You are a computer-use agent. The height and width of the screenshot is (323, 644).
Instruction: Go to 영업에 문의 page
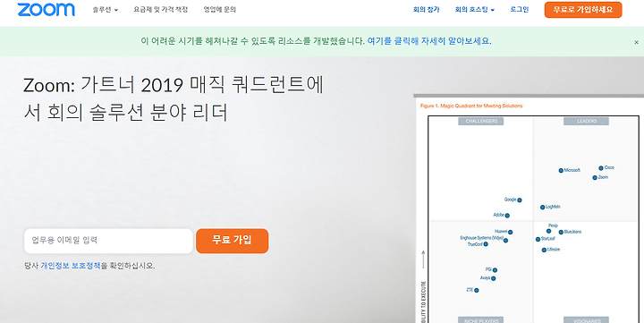click(x=220, y=10)
